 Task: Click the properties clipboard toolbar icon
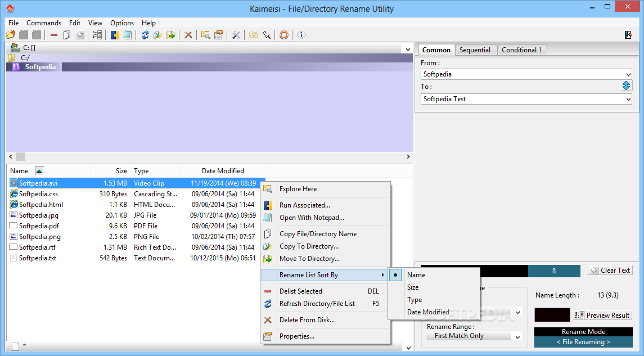click(218, 35)
